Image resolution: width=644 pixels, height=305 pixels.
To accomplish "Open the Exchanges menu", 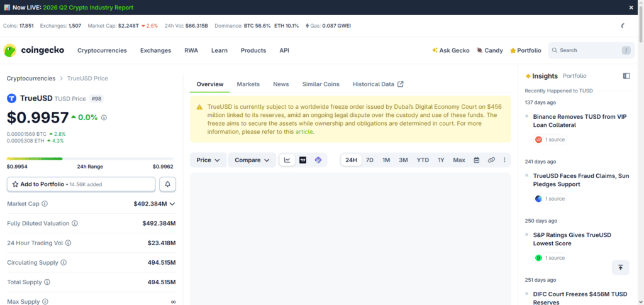I will click(156, 50).
